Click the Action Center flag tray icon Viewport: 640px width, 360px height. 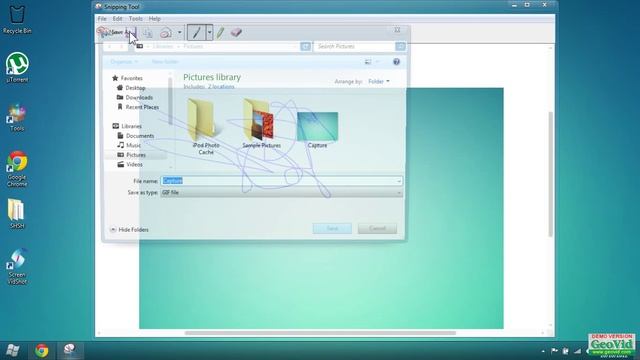[x=554, y=351]
